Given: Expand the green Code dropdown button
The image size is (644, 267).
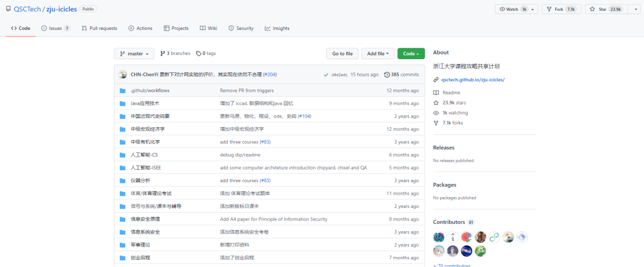Looking at the screenshot, I should point(411,54).
